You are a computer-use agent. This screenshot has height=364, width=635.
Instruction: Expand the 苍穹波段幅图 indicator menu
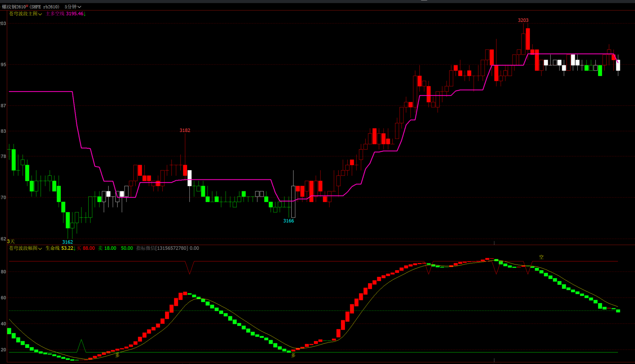tap(25, 248)
